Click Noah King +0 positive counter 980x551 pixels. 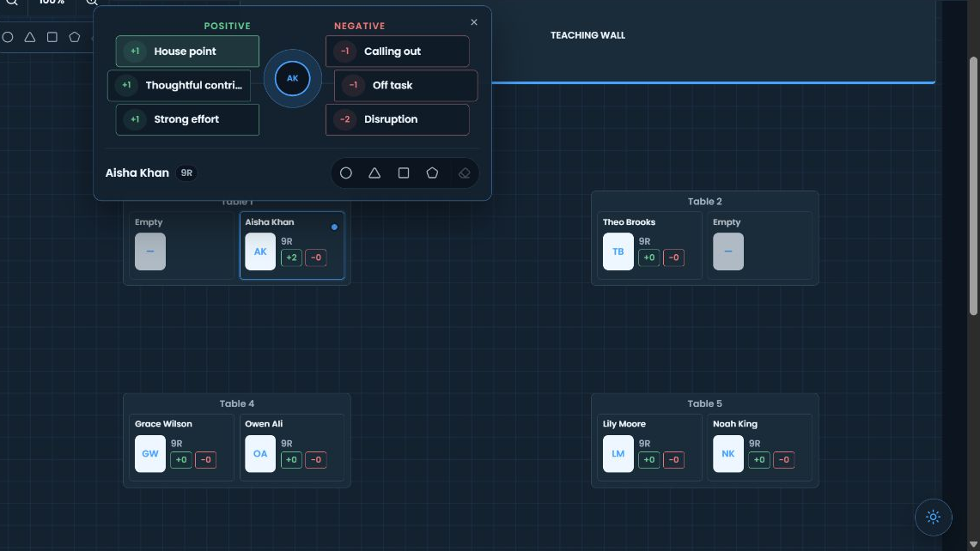point(758,460)
